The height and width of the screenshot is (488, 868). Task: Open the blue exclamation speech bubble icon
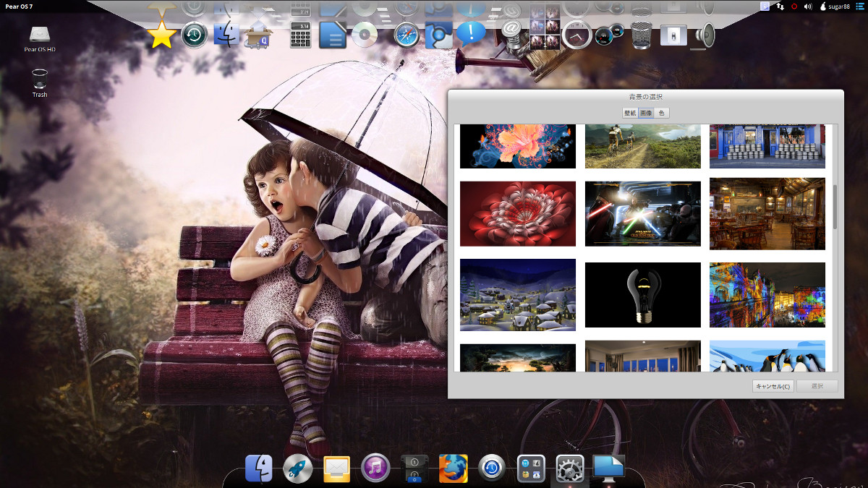471,33
